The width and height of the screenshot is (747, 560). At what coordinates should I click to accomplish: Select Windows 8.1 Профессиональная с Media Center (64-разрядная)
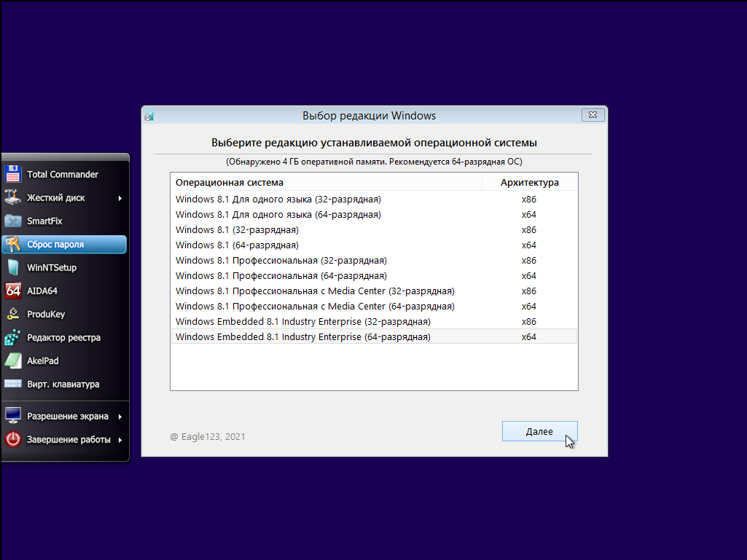point(315,307)
